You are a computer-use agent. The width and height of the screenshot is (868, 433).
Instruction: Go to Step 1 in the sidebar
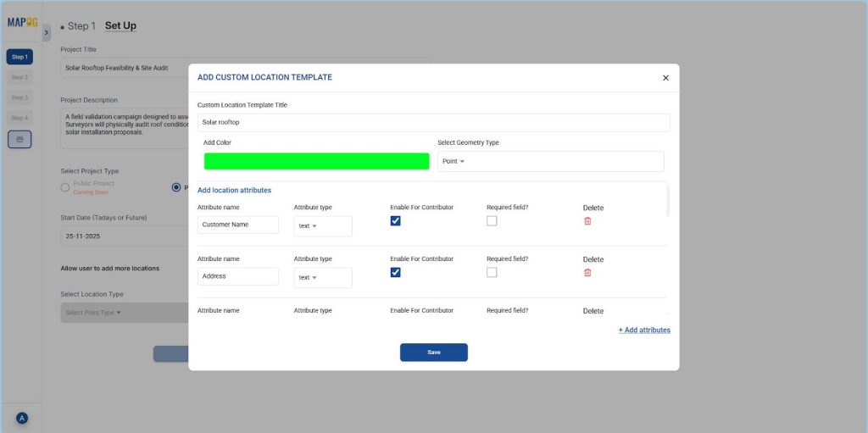19,57
